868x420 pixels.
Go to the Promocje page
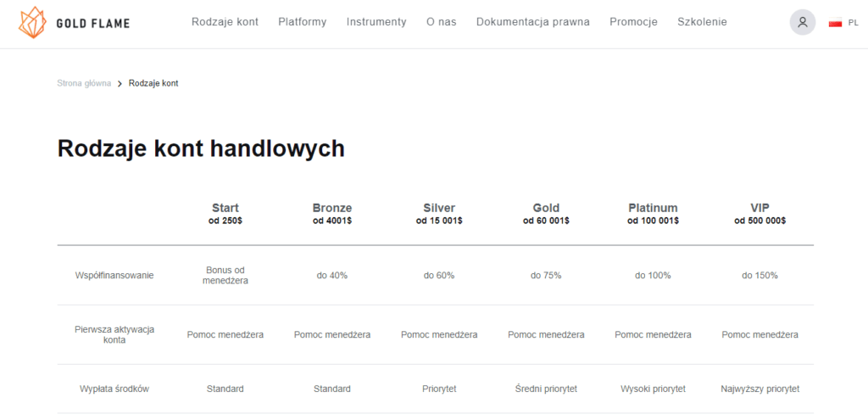(x=633, y=22)
